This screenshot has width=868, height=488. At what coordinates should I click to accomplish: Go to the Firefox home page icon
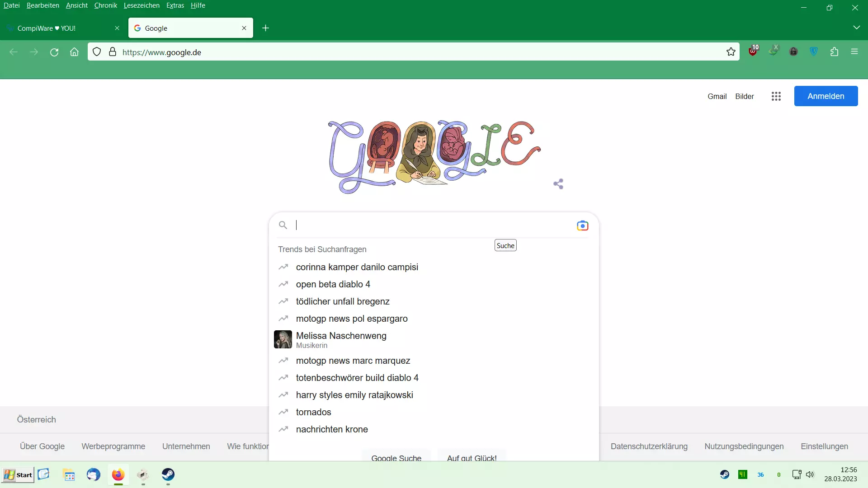point(74,52)
